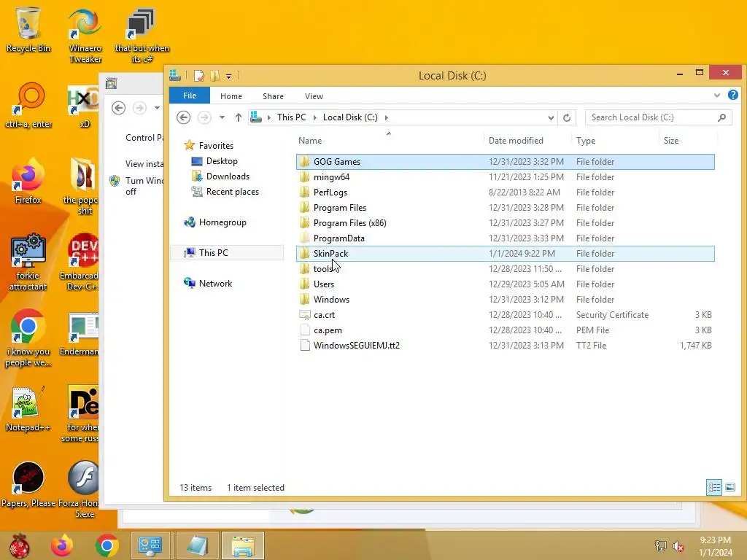Sort by Date modified column header
Viewport: 747px width, 560px height.
(528, 141)
